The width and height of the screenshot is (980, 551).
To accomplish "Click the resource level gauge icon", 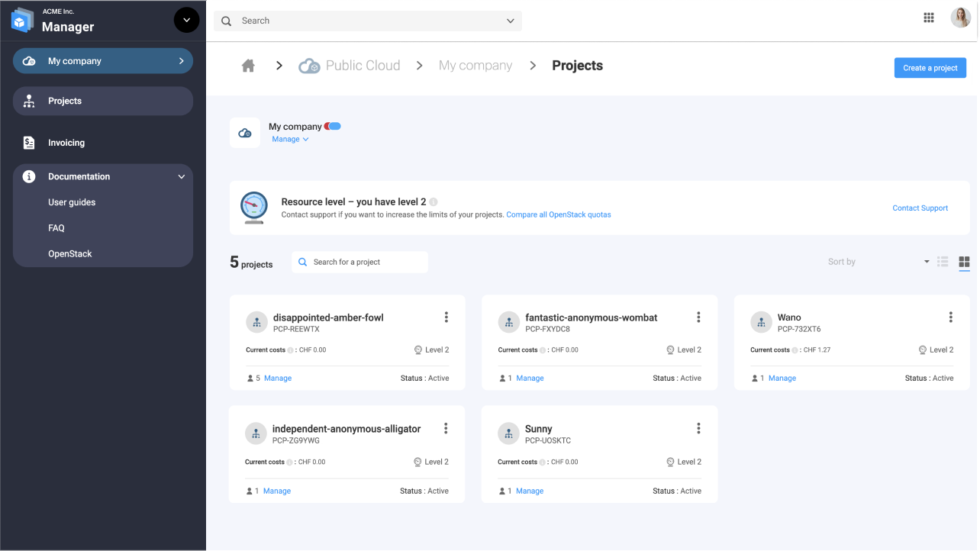I will pos(253,207).
